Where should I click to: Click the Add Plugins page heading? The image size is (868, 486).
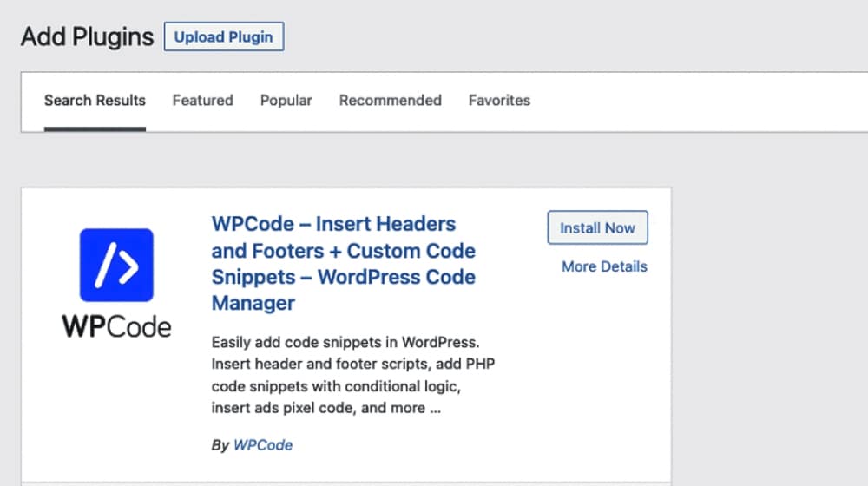tap(87, 37)
